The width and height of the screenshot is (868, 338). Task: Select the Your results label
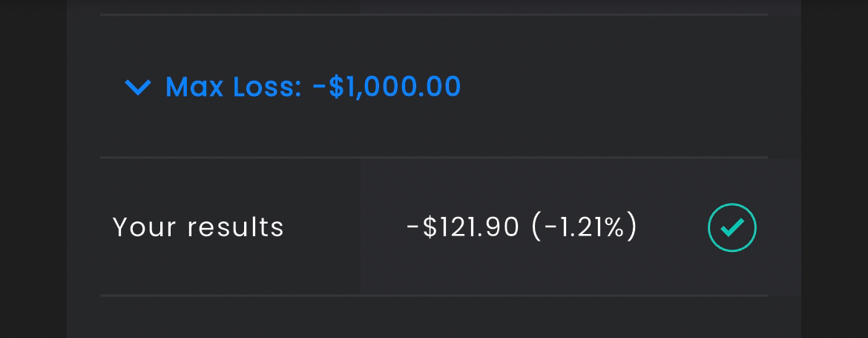coord(198,227)
